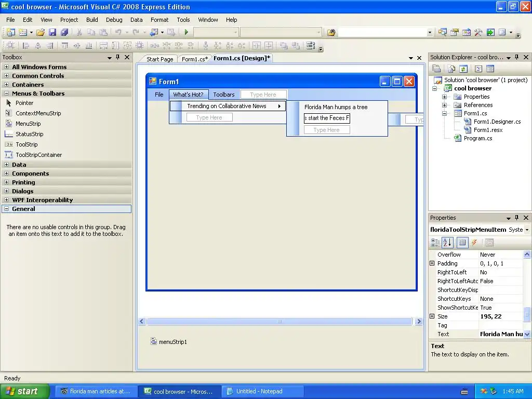Click the Save All icon
Image resolution: width=532 pixels, height=399 pixels.
pyautogui.click(x=64, y=32)
